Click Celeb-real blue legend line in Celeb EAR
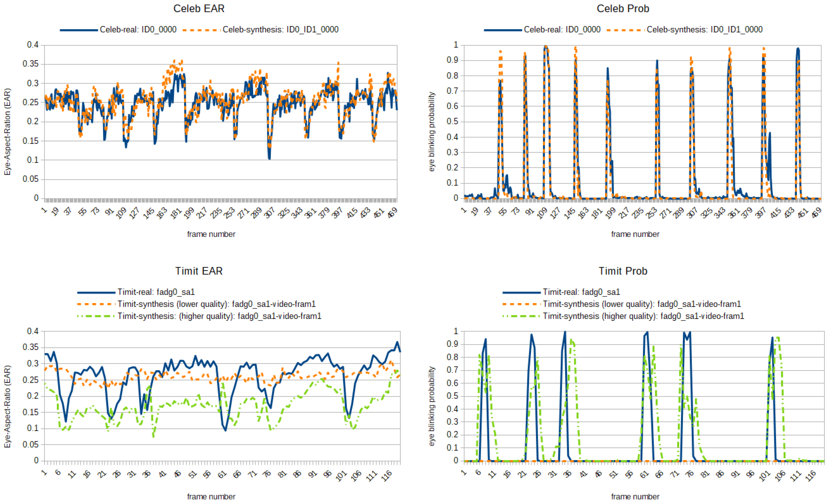The image size is (830, 504). (79, 30)
